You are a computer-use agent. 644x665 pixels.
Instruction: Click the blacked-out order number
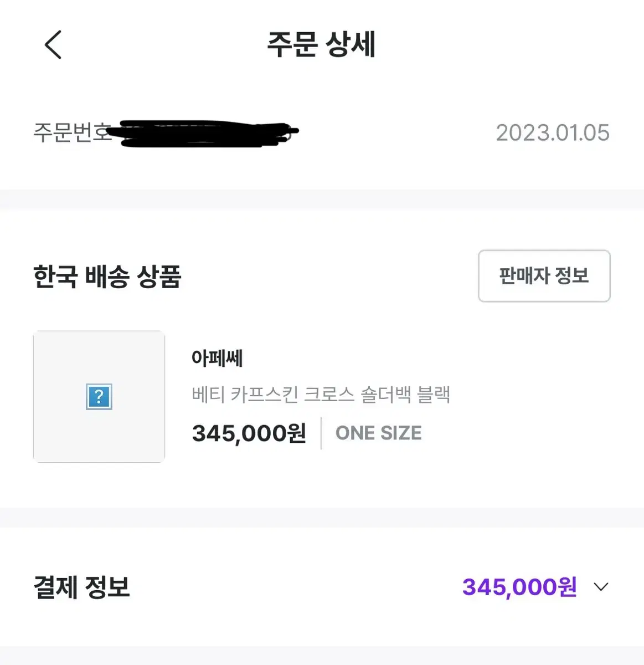point(205,134)
